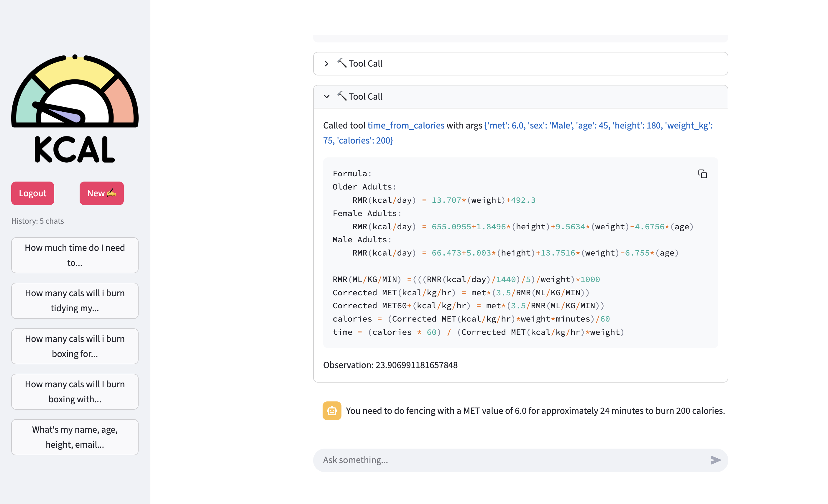The width and height of the screenshot is (828, 504).
Task: Open chat 'How many cals will I burn boxing with...'
Action: coord(75,391)
